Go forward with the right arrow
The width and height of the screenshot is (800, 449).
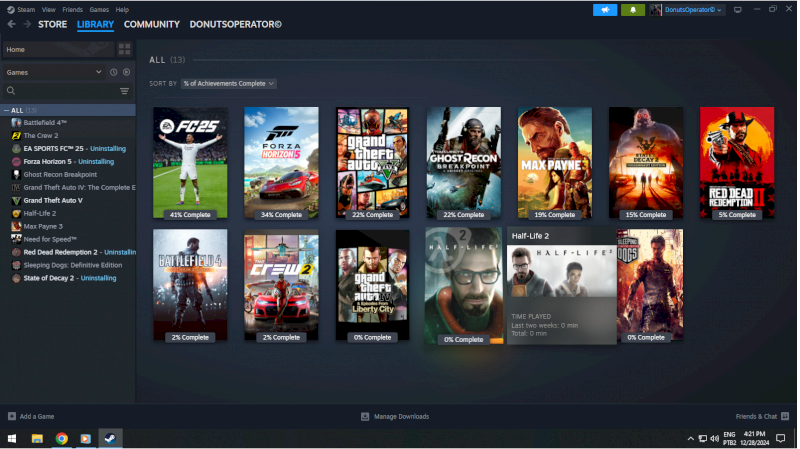[27, 24]
